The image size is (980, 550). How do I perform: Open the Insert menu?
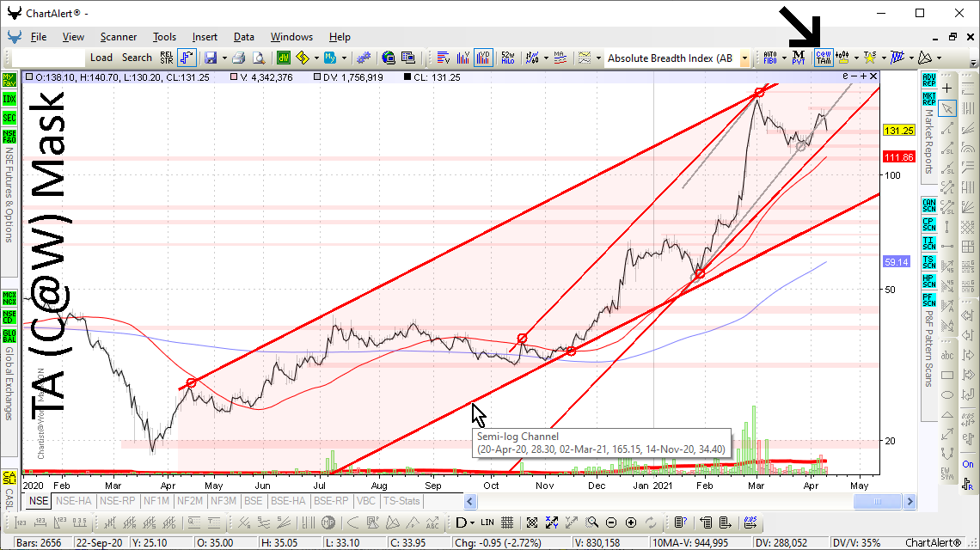[x=205, y=37]
